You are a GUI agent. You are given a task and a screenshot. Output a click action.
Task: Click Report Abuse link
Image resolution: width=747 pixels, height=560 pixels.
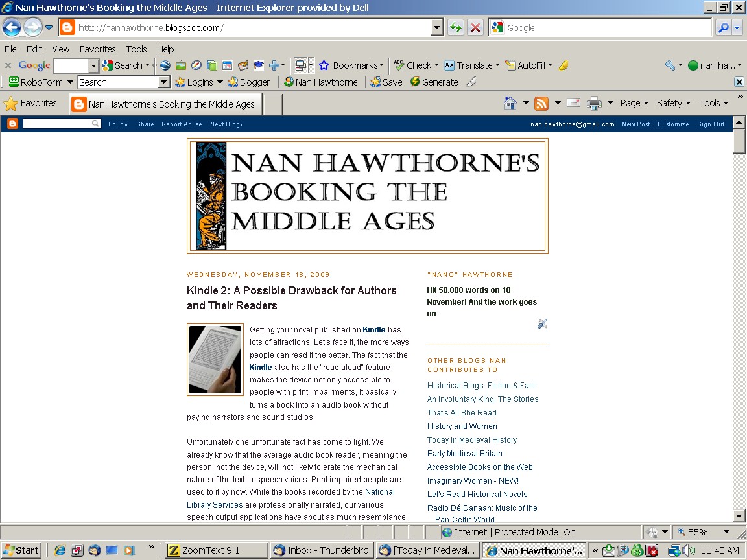point(182,124)
